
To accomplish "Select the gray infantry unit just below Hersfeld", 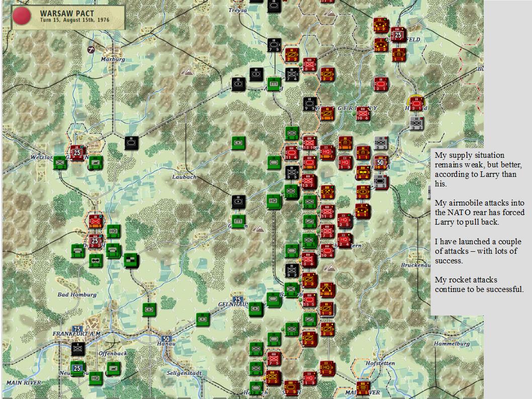I will coord(416,124).
